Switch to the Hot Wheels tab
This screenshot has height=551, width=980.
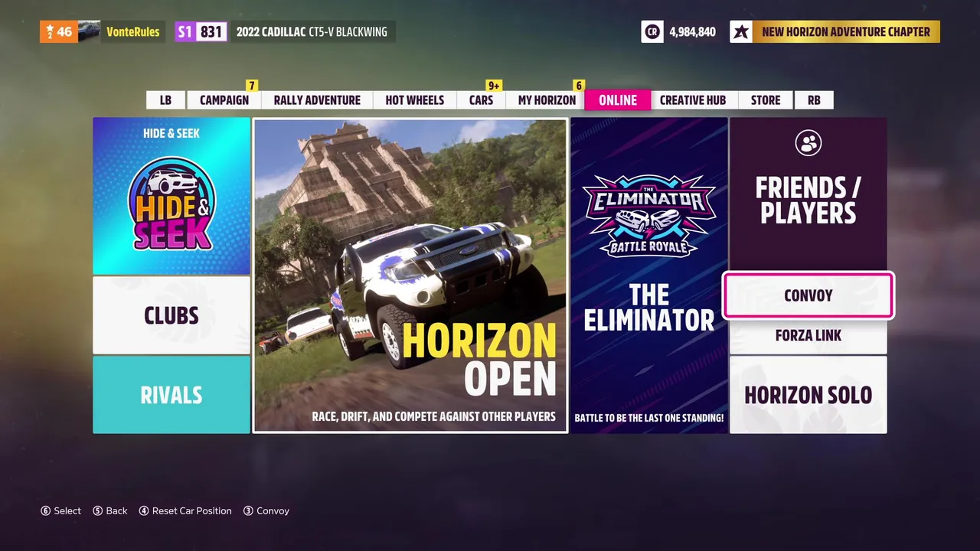pyautogui.click(x=415, y=100)
